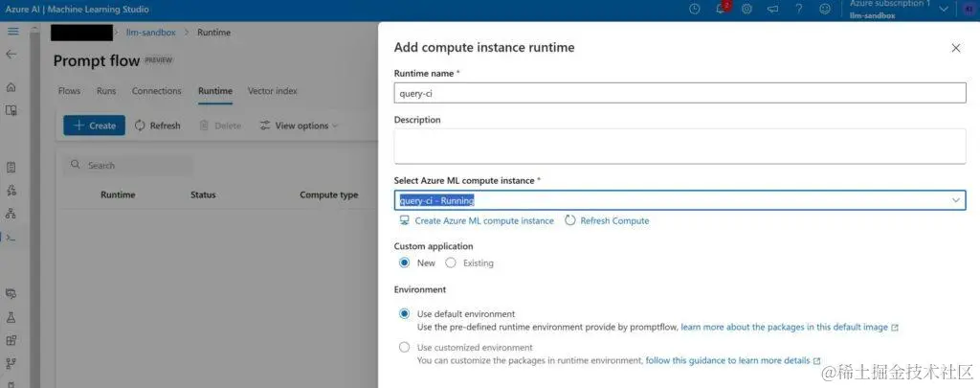Click the Compute type column header
This screenshot has height=388, width=980.
[329, 195]
